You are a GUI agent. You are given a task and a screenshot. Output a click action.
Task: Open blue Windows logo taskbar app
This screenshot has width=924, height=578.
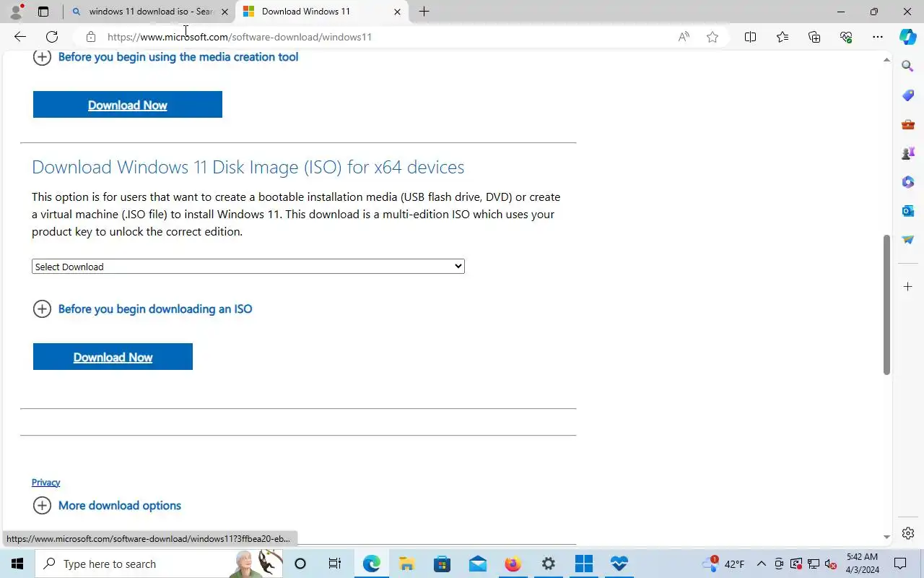pos(583,564)
